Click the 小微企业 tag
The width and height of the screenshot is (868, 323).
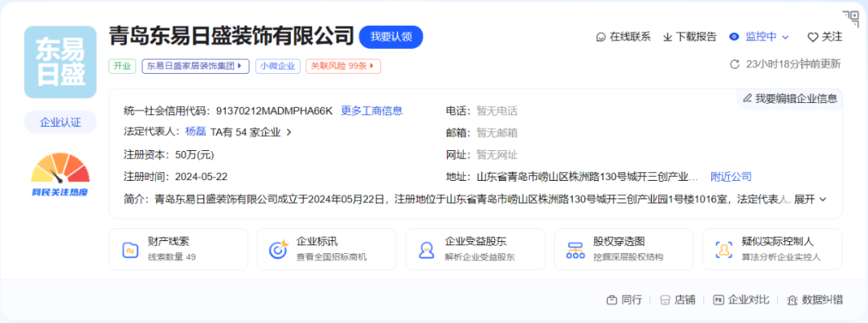click(x=277, y=67)
